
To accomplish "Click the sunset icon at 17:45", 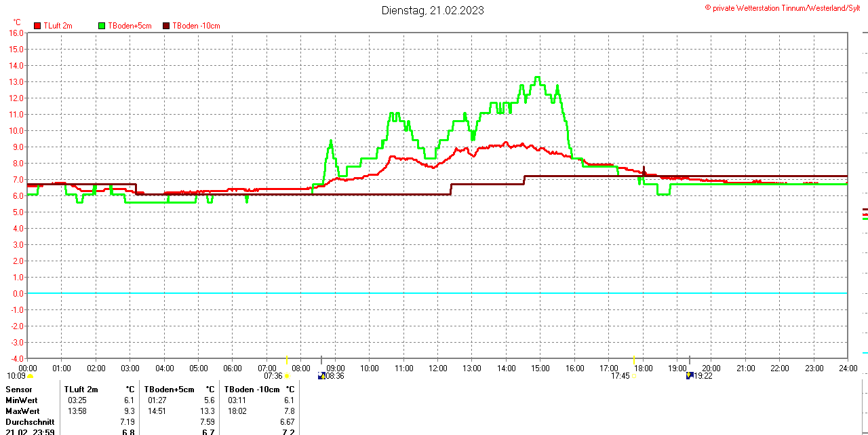I will (634, 376).
